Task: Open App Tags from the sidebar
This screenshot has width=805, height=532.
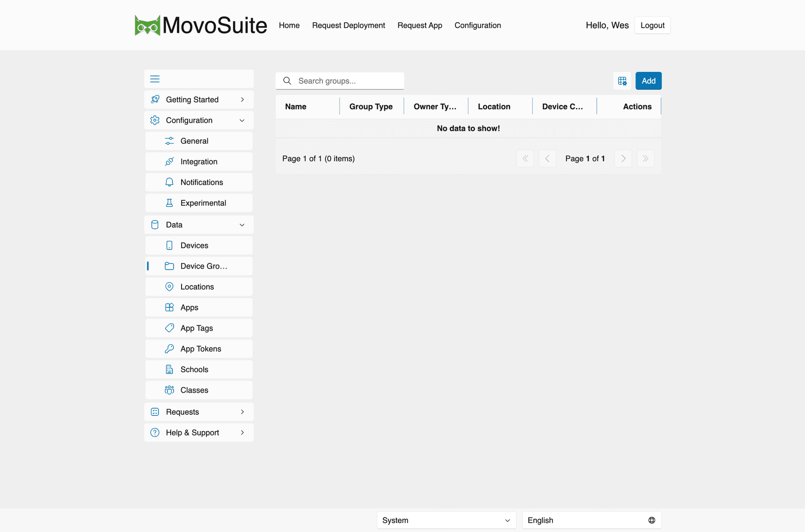Action: (199, 328)
